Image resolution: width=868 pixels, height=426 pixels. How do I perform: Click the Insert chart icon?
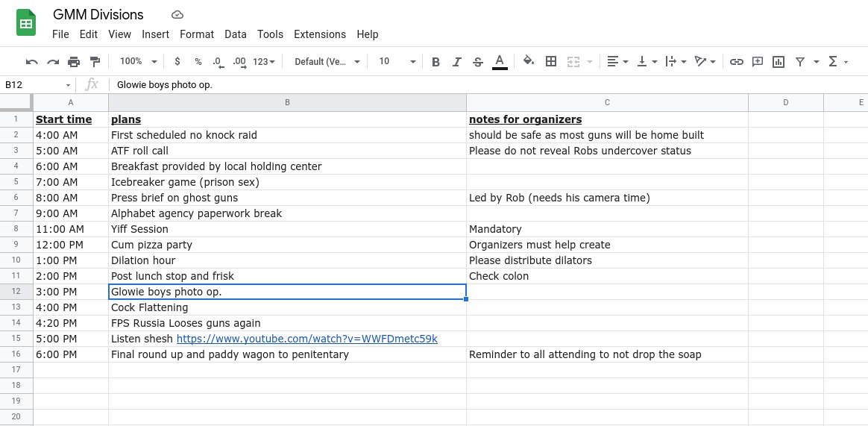779,61
